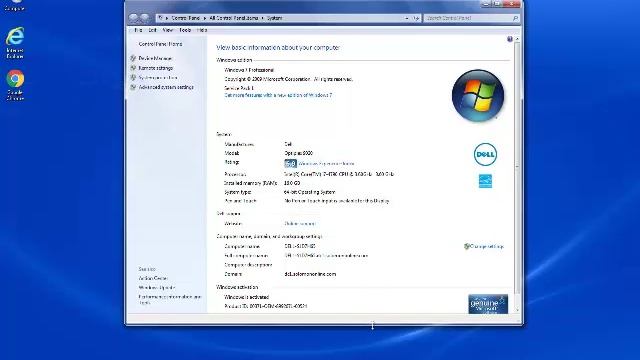Open the File menu

[x=138, y=30]
